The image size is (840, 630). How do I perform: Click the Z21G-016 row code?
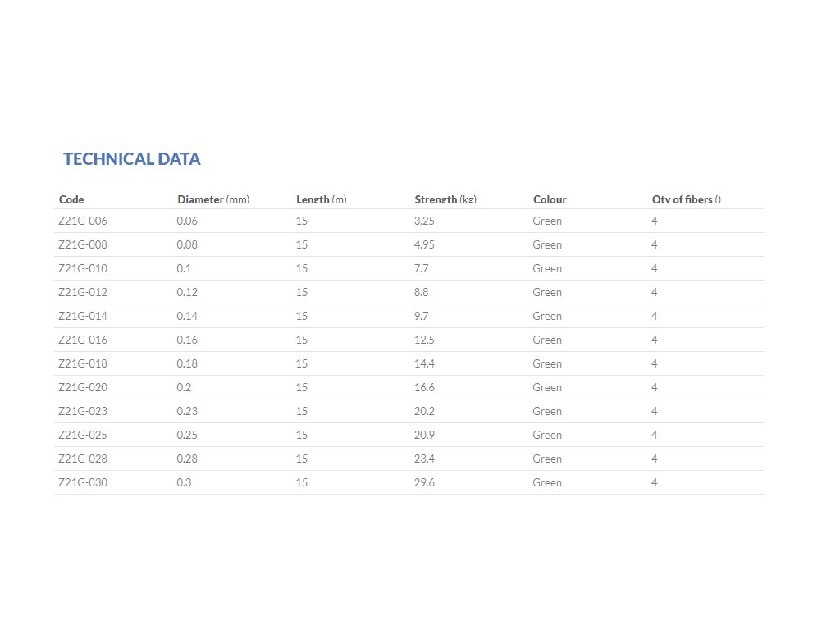pos(83,340)
